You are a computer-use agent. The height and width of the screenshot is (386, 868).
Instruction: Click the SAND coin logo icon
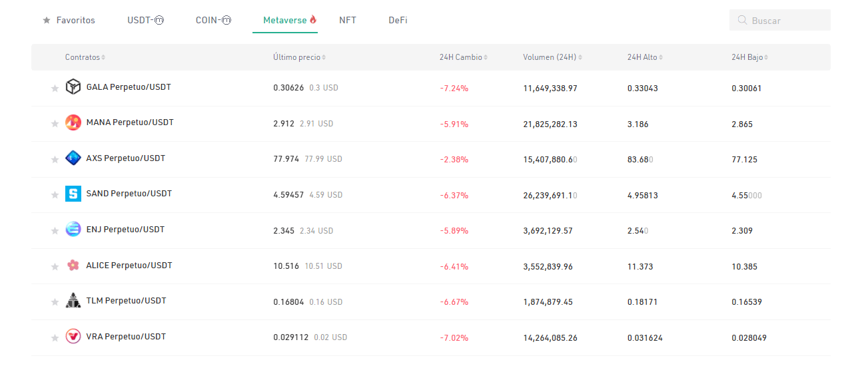pyautogui.click(x=73, y=194)
